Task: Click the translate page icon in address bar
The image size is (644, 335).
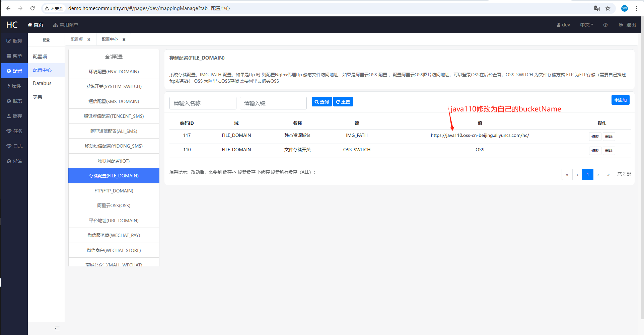Action: (597, 8)
